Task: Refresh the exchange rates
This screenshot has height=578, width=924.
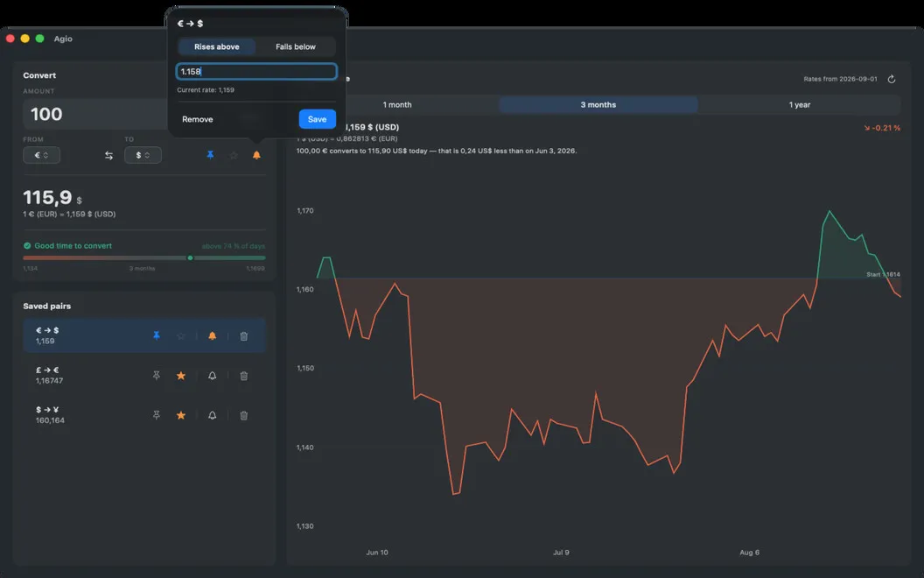Action: coord(892,79)
